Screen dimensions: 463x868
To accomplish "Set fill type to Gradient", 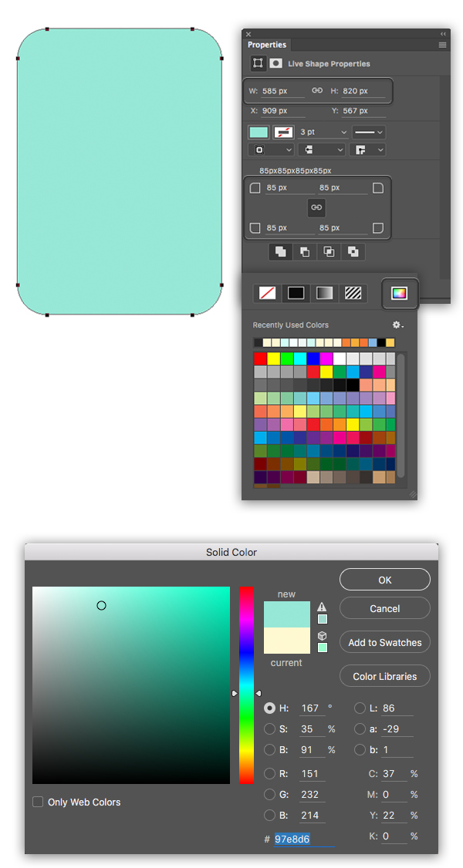I will [325, 293].
